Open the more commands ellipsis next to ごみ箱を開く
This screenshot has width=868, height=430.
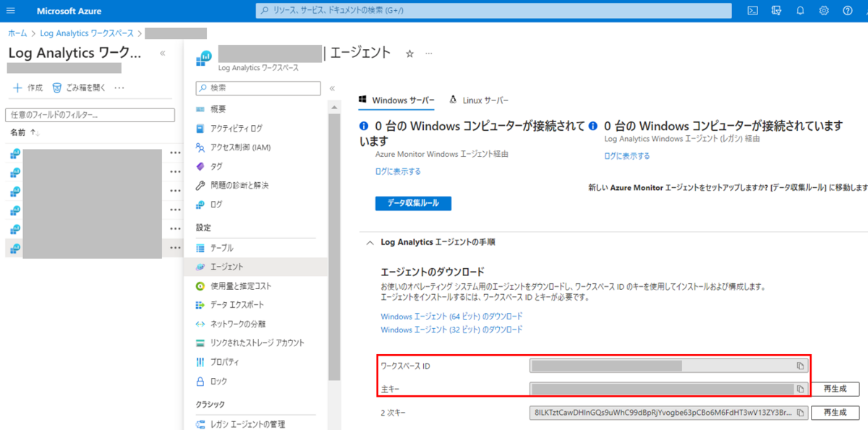[119, 87]
